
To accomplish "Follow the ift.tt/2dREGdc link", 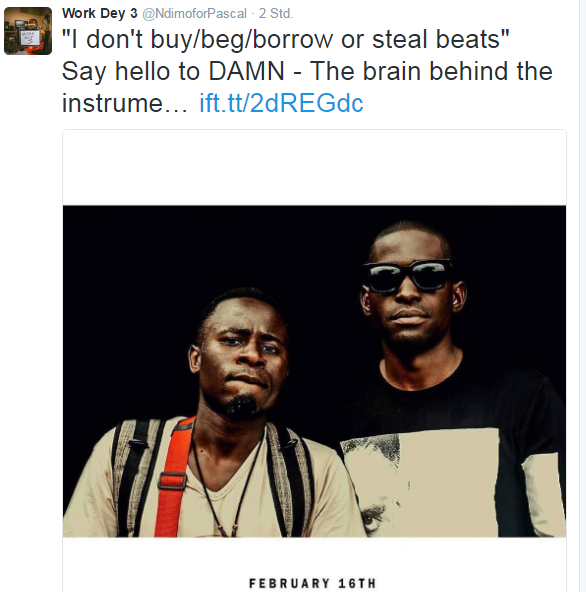I will pyautogui.click(x=281, y=103).
